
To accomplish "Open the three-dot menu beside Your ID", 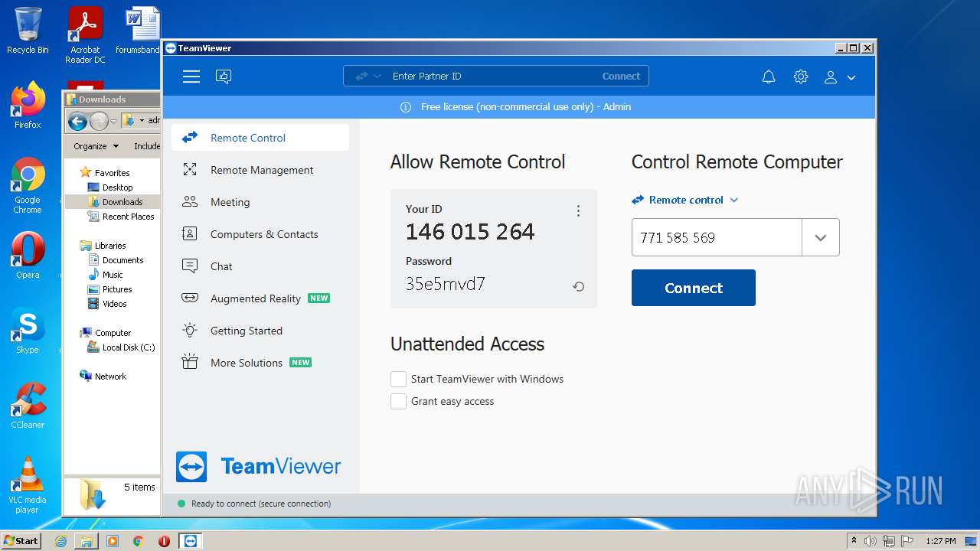I will (x=578, y=210).
